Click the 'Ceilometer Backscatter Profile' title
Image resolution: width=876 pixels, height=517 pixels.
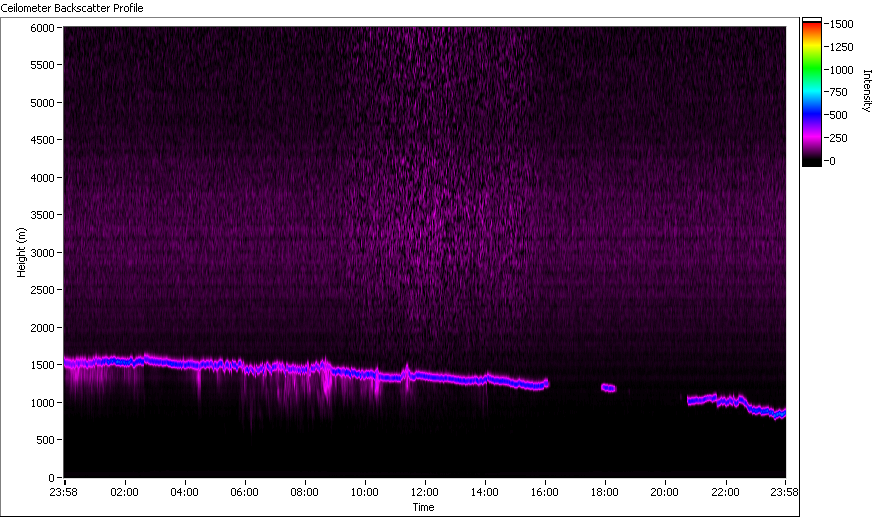pyautogui.click(x=72, y=8)
